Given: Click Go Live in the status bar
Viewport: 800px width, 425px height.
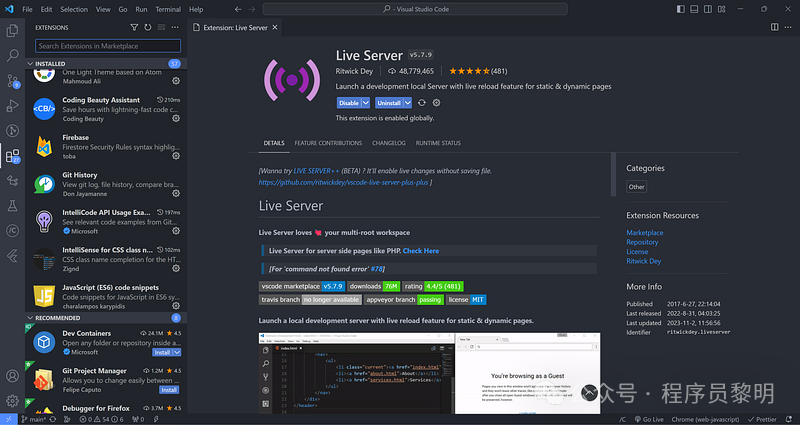Looking at the screenshot, I should coord(649,419).
